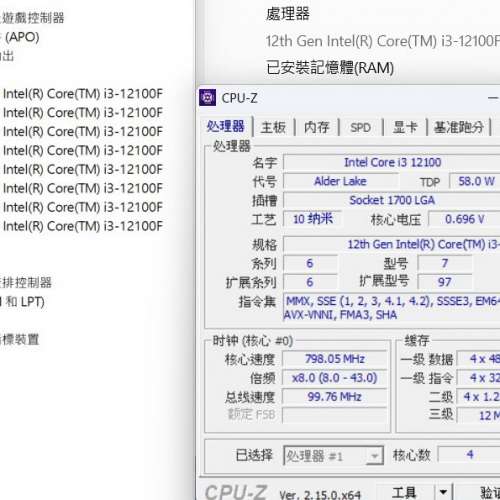Open the 已选择 处理器 #1 dropdown
500x500 pixels.
click(333, 455)
